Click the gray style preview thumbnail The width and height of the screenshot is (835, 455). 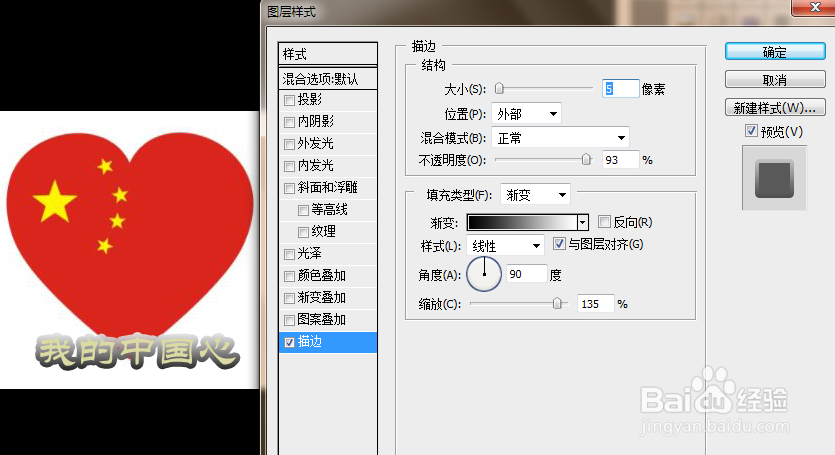pyautogui.click(x=774, y=178)
